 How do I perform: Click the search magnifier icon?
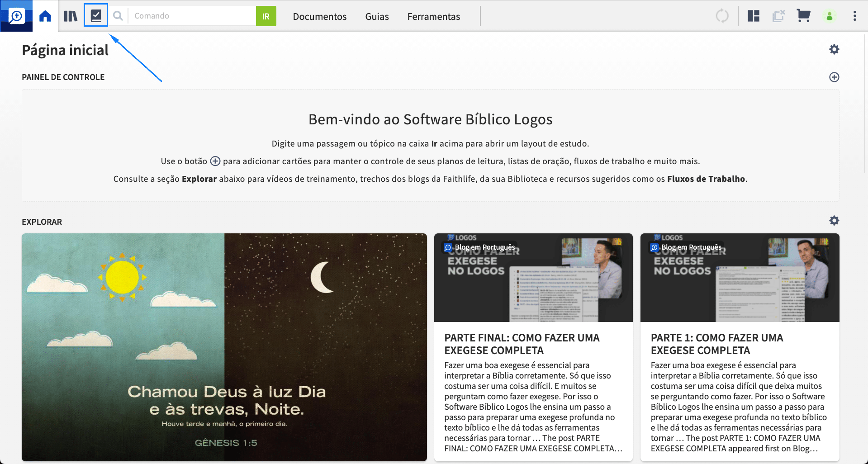[x=118, y=16]
